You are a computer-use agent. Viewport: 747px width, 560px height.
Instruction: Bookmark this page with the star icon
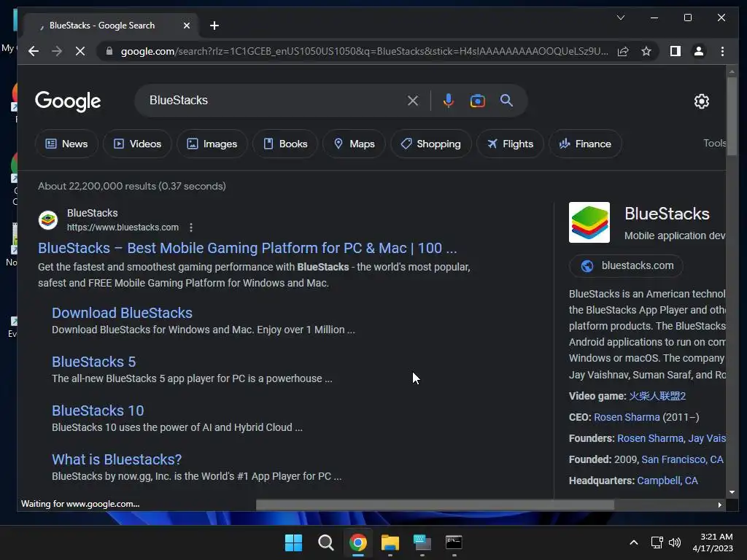click(x=646, y=51)
